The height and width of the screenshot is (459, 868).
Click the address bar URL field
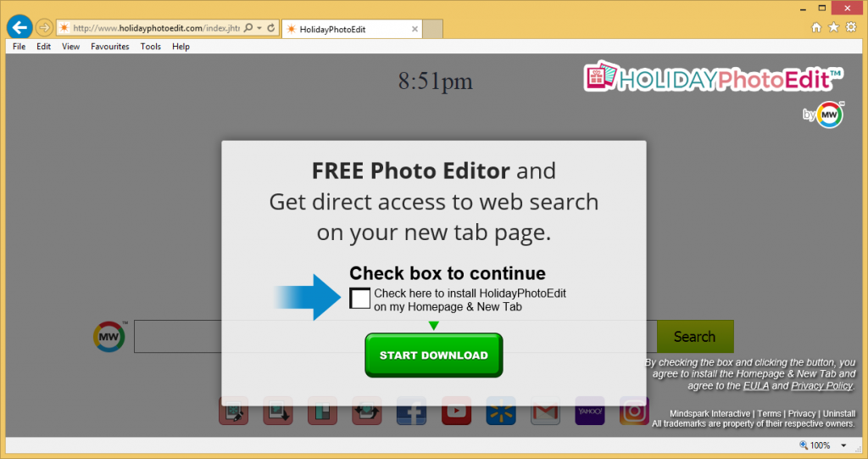pos(156,28)
